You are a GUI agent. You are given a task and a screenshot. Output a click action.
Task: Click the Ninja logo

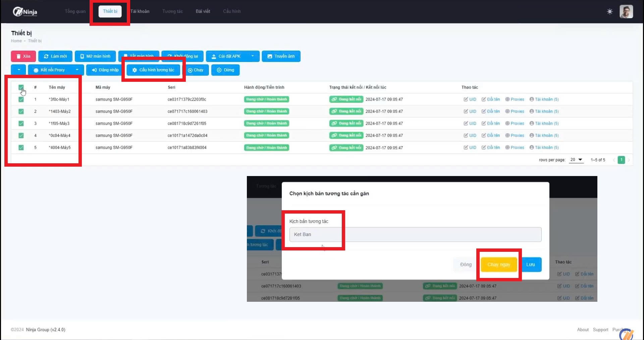[x=25, y=12]
